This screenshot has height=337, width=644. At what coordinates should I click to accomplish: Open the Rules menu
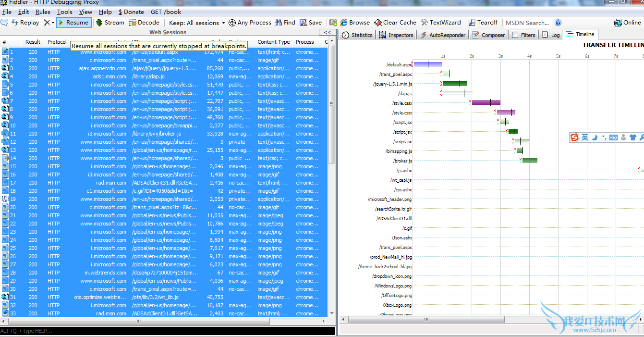point(43,12)
